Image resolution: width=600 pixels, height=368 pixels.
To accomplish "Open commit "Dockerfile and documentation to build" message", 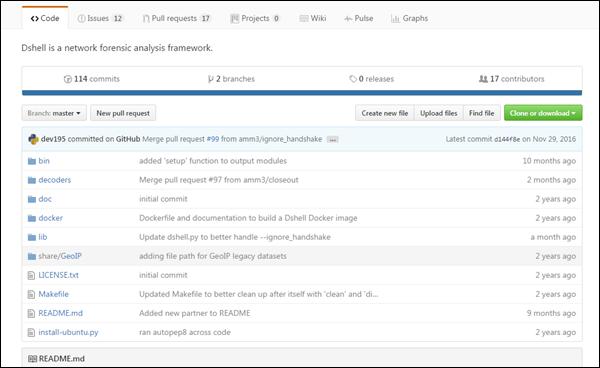I will (248, 218).
